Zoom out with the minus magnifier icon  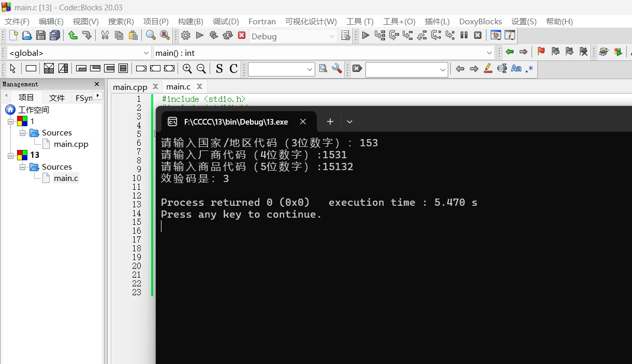pos(201,68)
